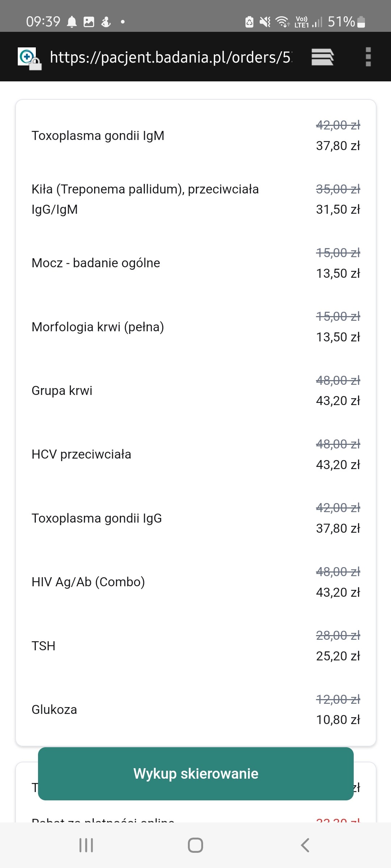Tap Mocz - badanie ogólne entry
The width and height of the screenshot is (391, 868).
(96, 263)
